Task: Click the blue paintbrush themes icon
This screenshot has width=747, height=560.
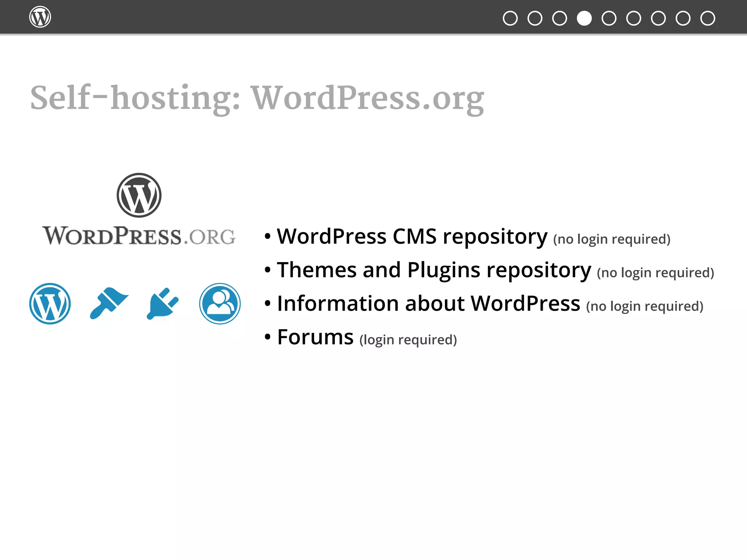Action: pos(109,303)
